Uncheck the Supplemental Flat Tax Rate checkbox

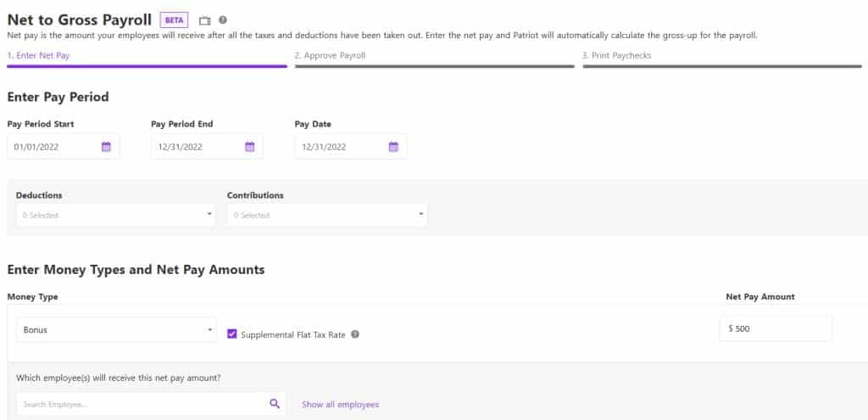point(232,334)
